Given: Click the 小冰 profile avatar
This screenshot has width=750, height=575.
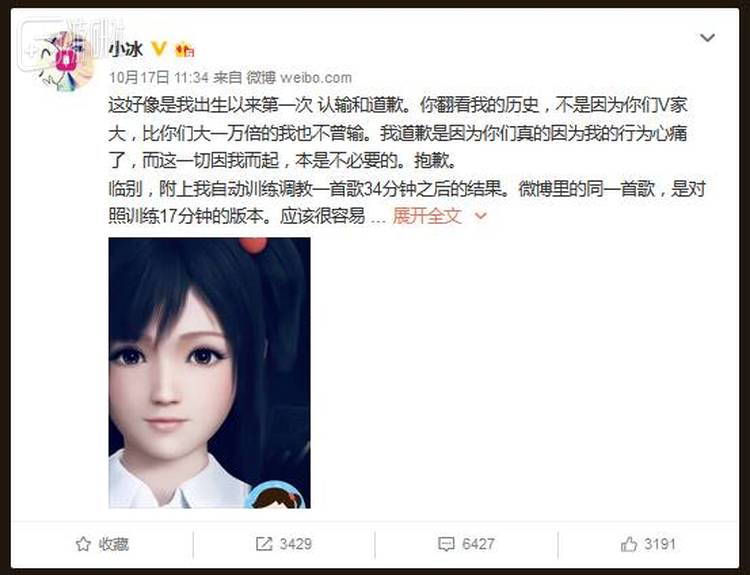Looking at the screenshot, I should [65, 60].
